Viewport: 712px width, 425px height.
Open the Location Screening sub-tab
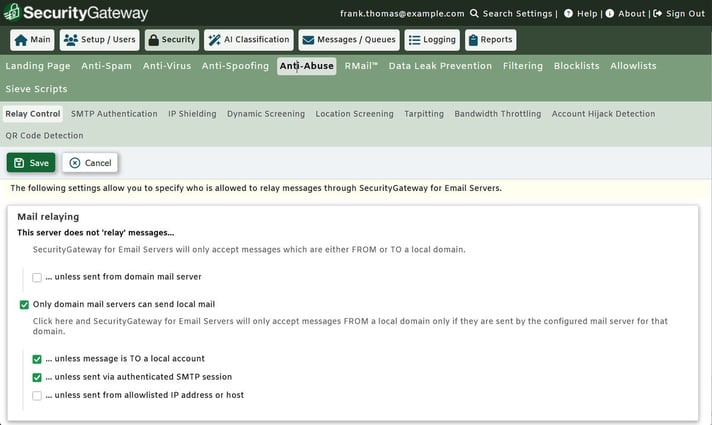click(354, 114)
